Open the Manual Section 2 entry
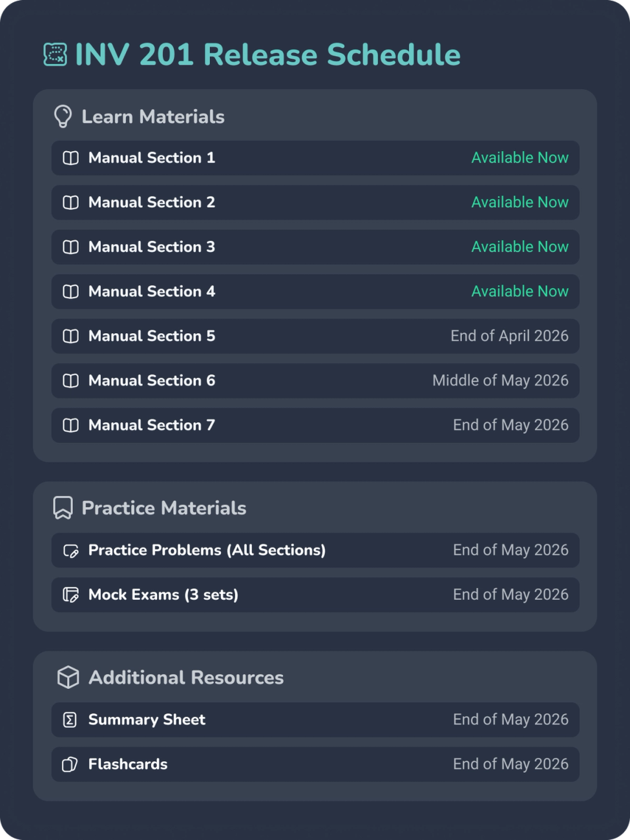 pos(315,202)
